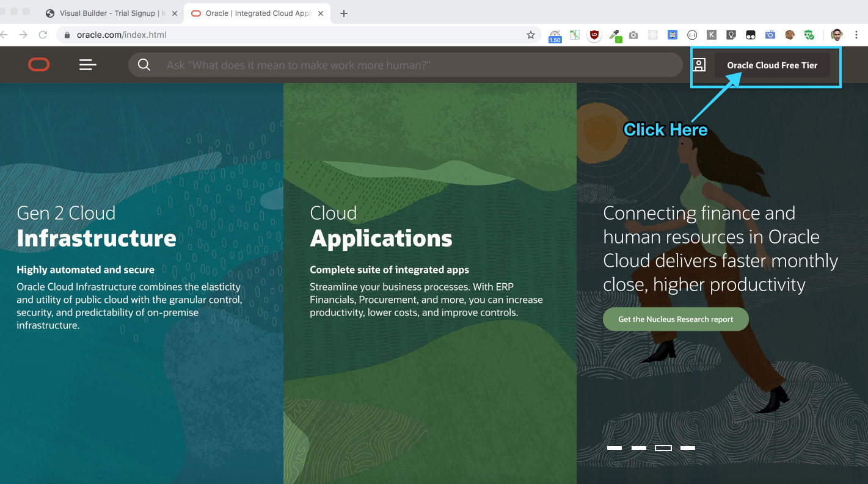Jump to the fourth carousel slide indicator
Screen dimensions: 868x484
point(688,448)
